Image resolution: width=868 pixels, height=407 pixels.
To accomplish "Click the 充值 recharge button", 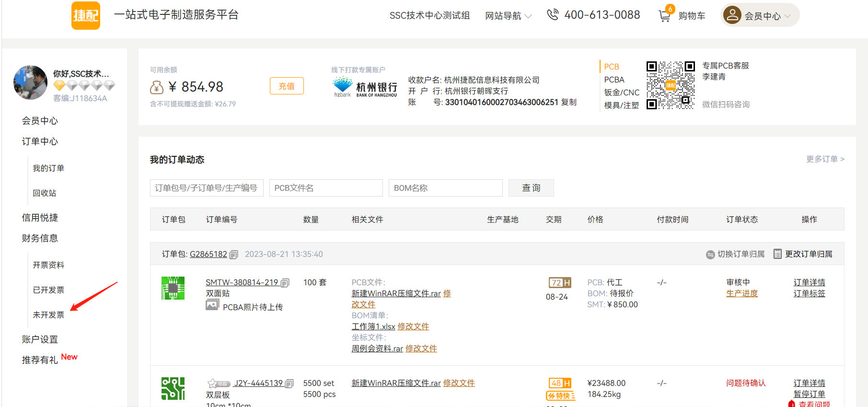I will click(287, 86).
